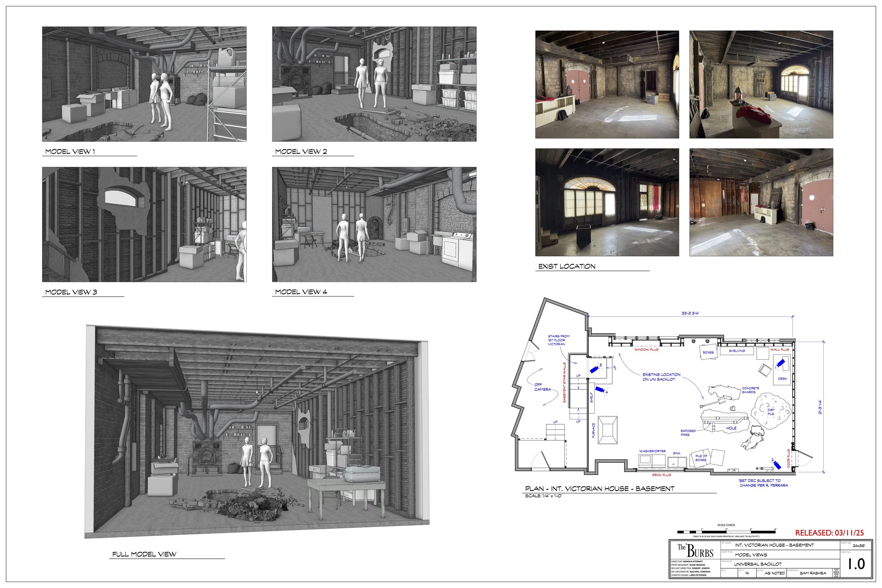Expand the HOLE area outline
Image resolution: width=882 pixels, height=588 pixels.
coord(731,429)
